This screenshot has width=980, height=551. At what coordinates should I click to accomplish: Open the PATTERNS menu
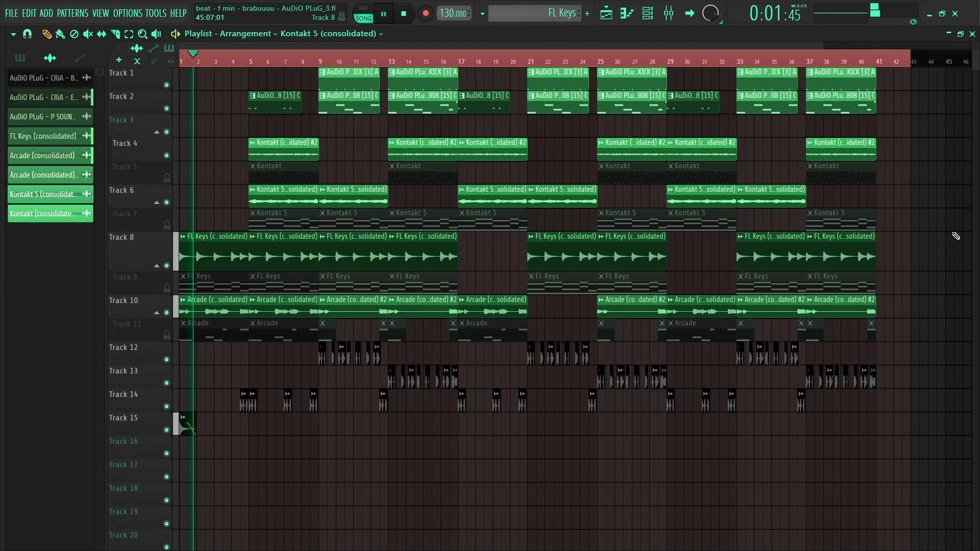tap(72, 13)
